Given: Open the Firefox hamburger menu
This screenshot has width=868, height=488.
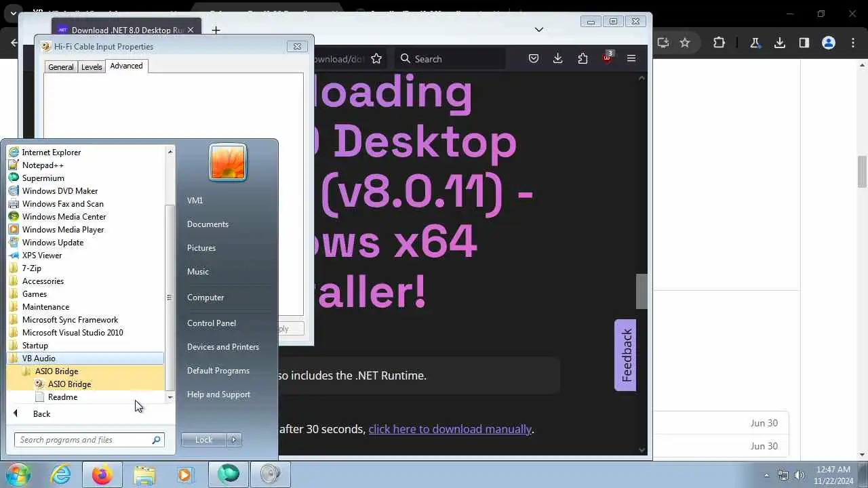Looking at the screenshot, I should [x=631, y=59].
